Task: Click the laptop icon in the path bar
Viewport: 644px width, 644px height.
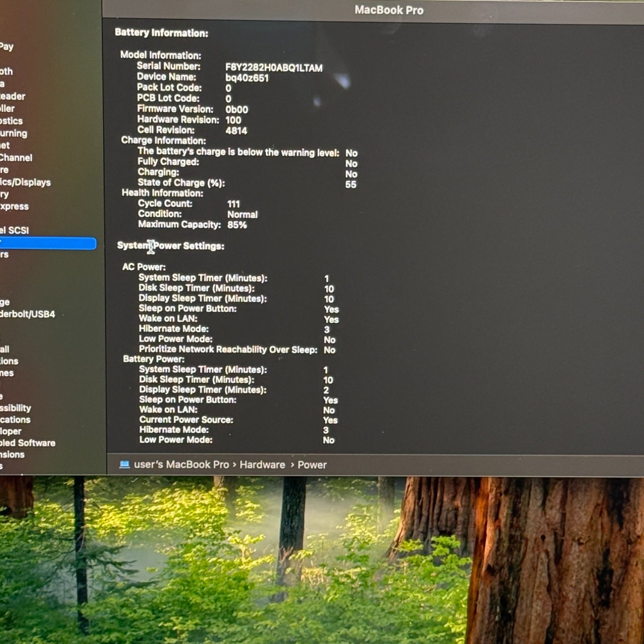Action: [x=125, y=465]
